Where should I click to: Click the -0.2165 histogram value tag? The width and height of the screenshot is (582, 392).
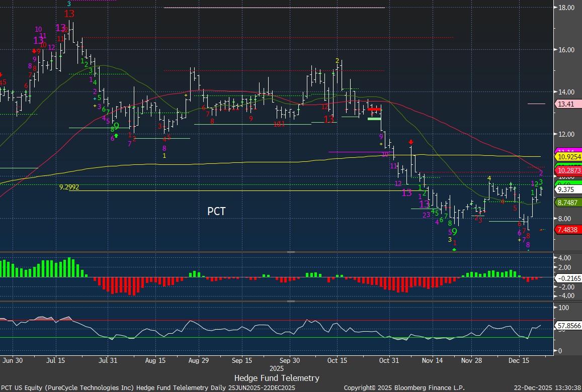(567, 278)
